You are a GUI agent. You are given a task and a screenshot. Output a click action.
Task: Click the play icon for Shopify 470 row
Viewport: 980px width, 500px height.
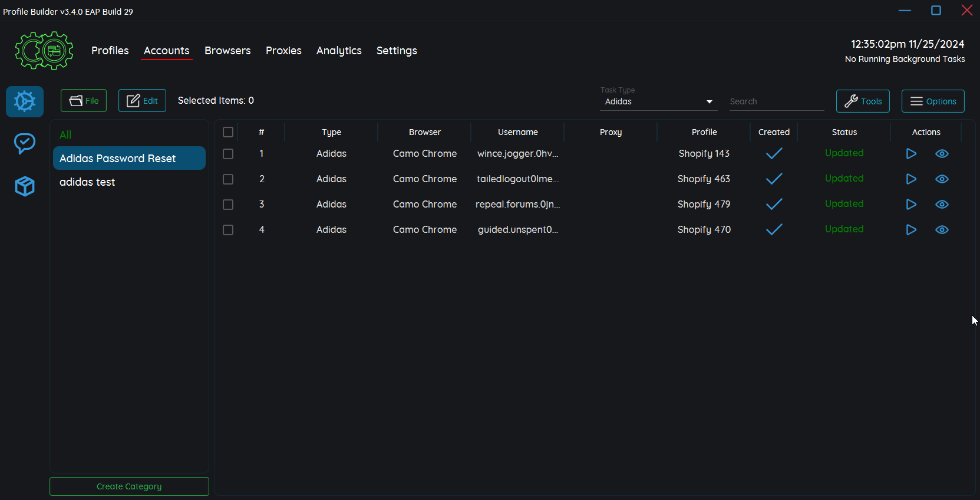pyautogui.click(x=910, y=230)
